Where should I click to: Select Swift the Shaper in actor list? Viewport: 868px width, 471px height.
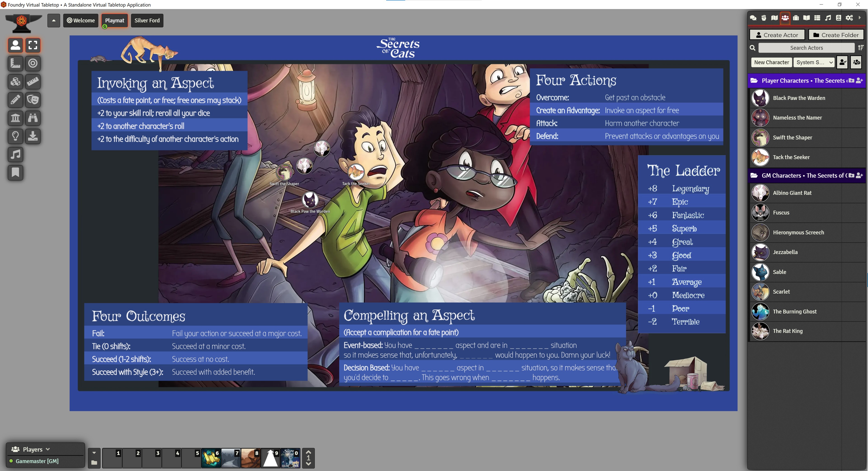point(807,137)
